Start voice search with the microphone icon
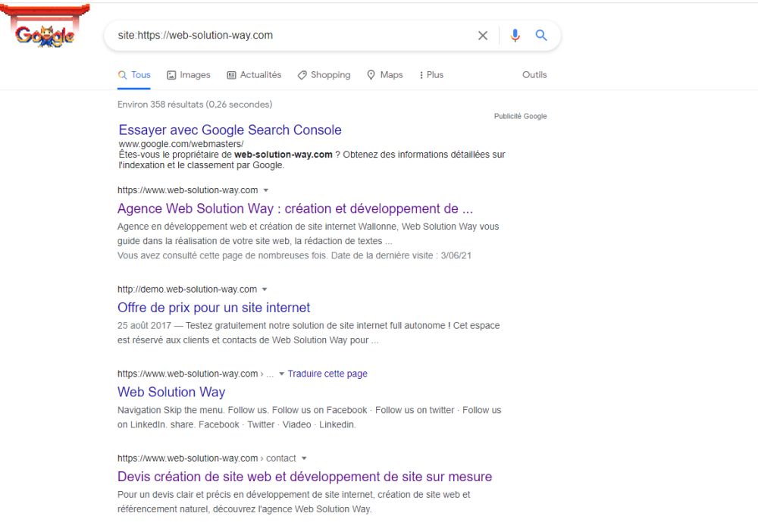 [x=515, y=36]
